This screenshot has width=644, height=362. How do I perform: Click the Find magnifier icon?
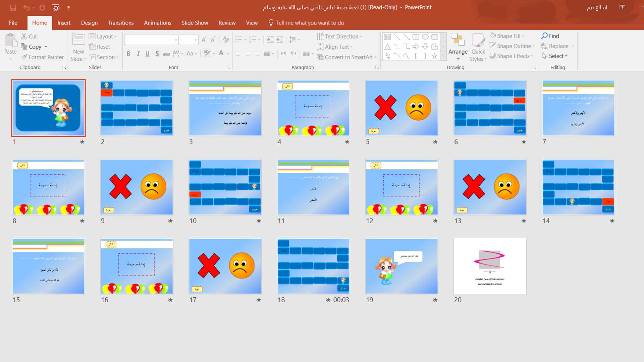click(544, 36)
